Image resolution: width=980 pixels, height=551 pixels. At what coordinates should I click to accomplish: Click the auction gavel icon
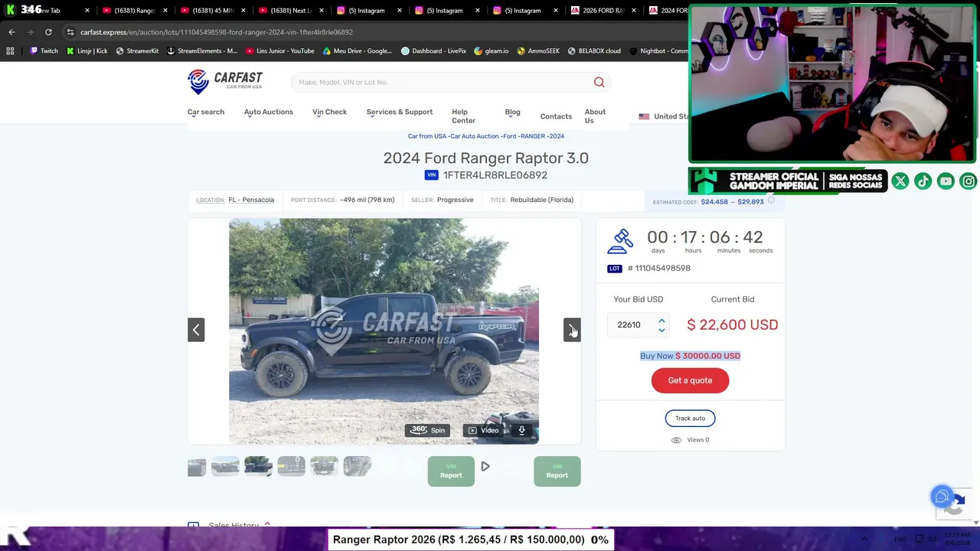point(621,241)
